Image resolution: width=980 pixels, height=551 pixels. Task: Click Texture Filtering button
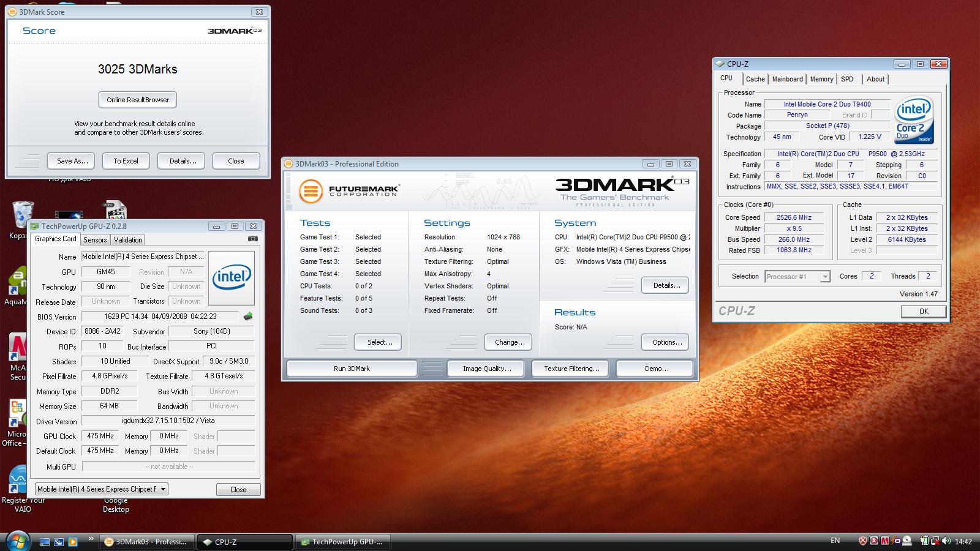(571, 369)
